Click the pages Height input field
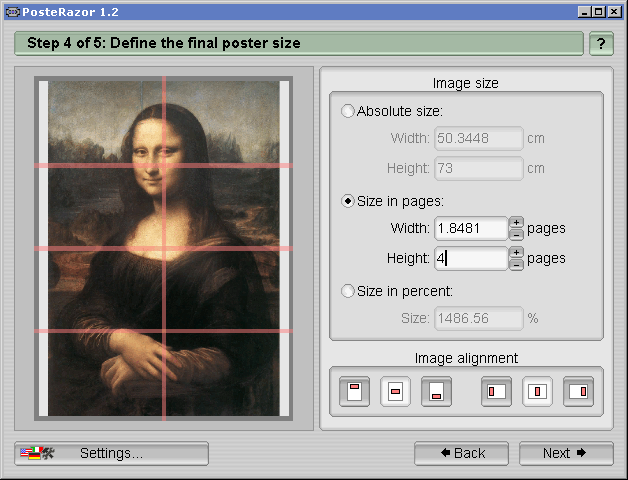The image size is (628, 480). tap(471, 258)
